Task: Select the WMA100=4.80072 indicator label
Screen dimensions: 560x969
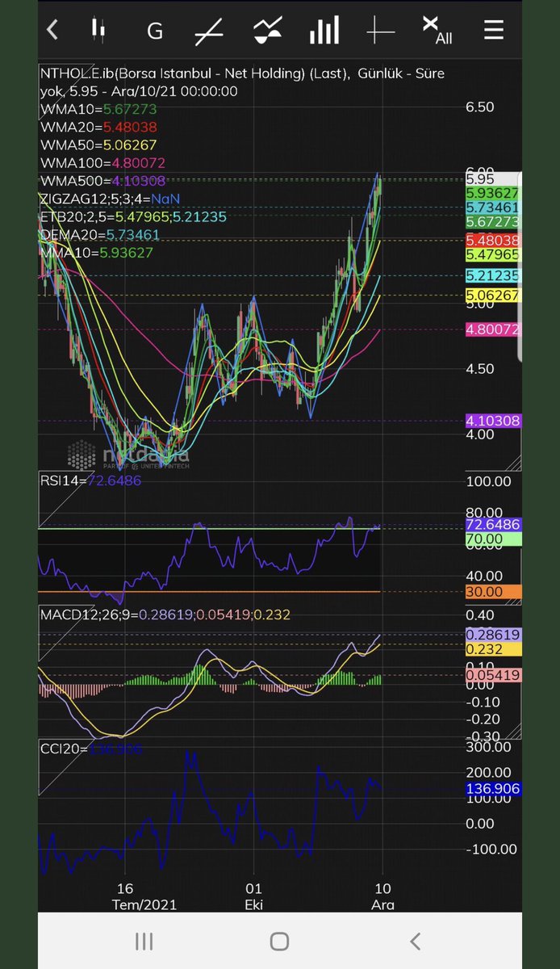Action: click(x=102, y=163)
